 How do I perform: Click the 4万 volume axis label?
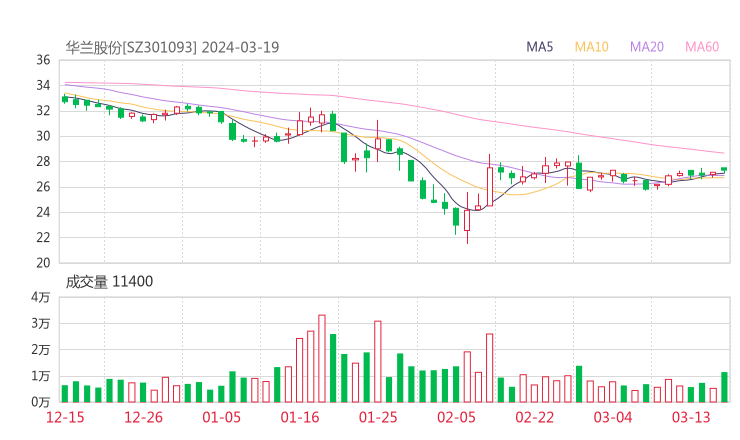[x=41, y=297]
